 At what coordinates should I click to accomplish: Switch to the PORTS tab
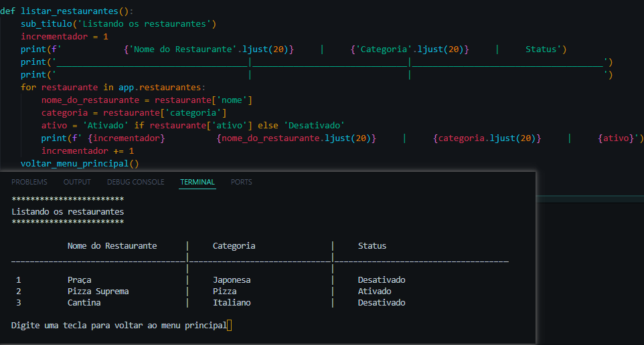pos(241,182)
